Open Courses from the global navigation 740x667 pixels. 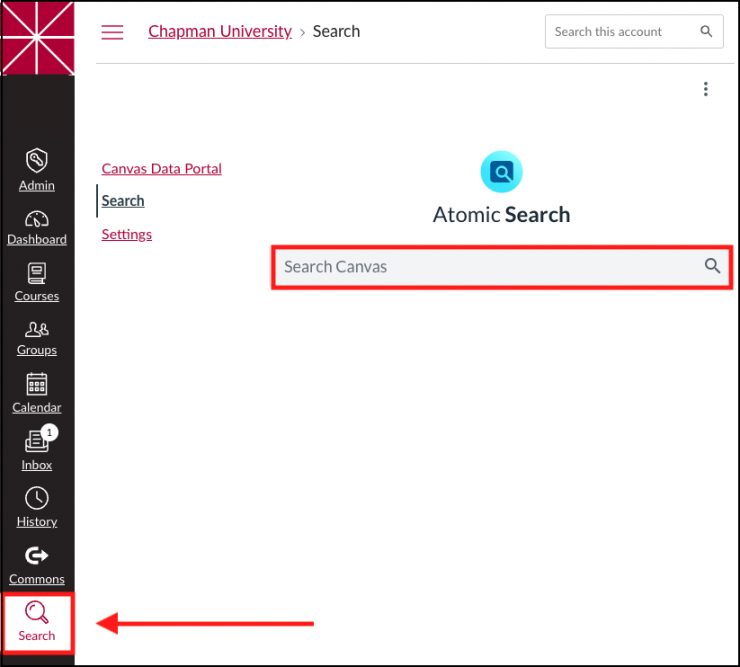pyautogui.click(x=37, y=281)
